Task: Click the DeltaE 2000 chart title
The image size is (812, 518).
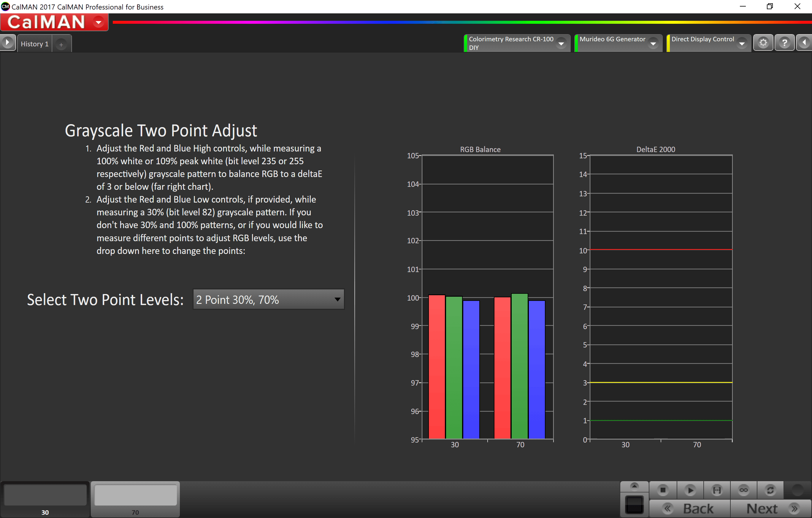Action: point(656,149)
